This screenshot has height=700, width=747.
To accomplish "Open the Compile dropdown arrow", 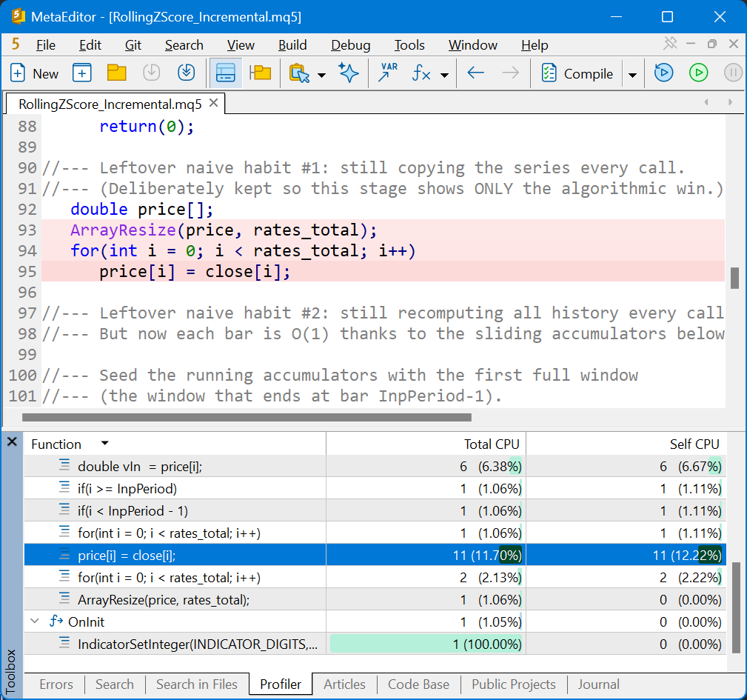I will click(633, 75).
